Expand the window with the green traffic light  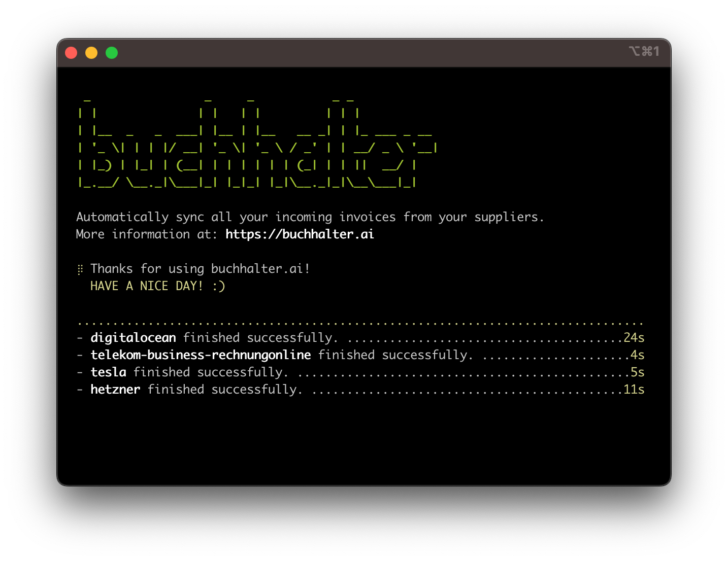(111, 52)
